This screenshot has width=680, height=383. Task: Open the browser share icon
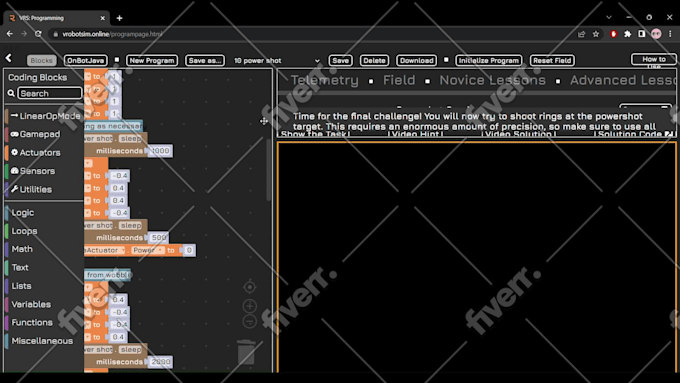coord(582,34)
